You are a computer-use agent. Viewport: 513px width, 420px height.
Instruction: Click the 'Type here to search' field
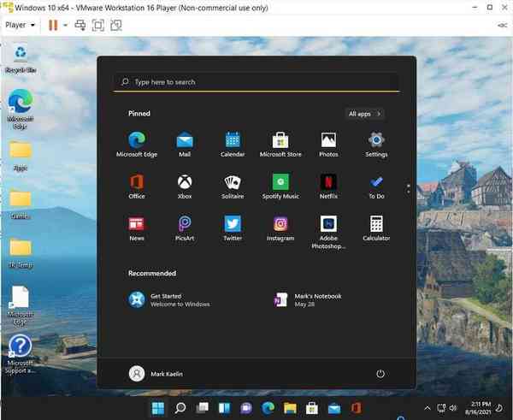coord(256,82)
